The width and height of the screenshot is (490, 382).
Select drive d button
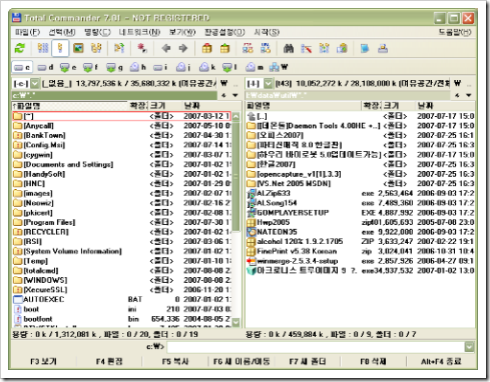45,67
